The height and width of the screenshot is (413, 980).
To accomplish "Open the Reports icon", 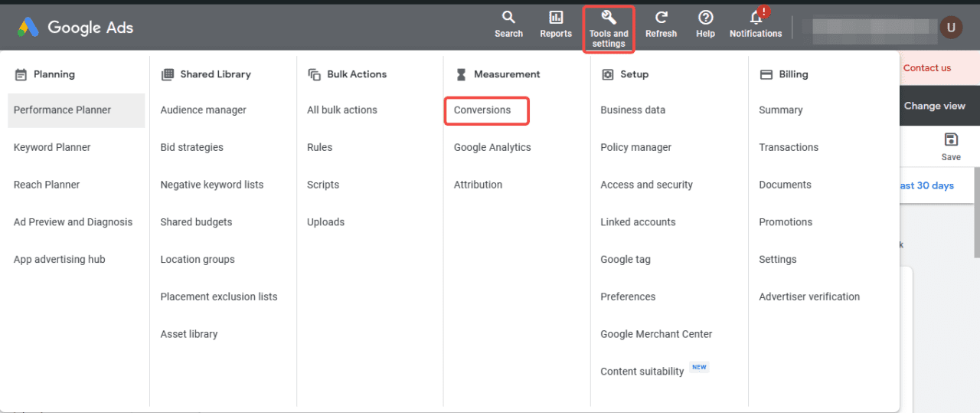I will click(556, 18).
